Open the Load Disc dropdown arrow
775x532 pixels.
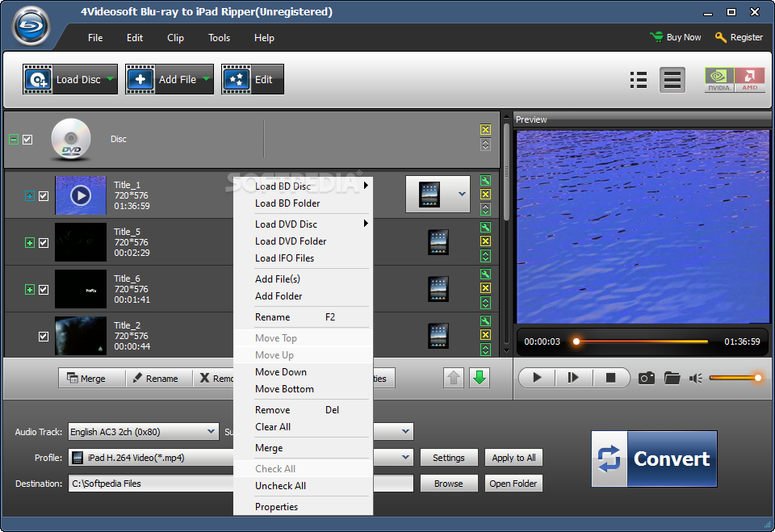111,78
